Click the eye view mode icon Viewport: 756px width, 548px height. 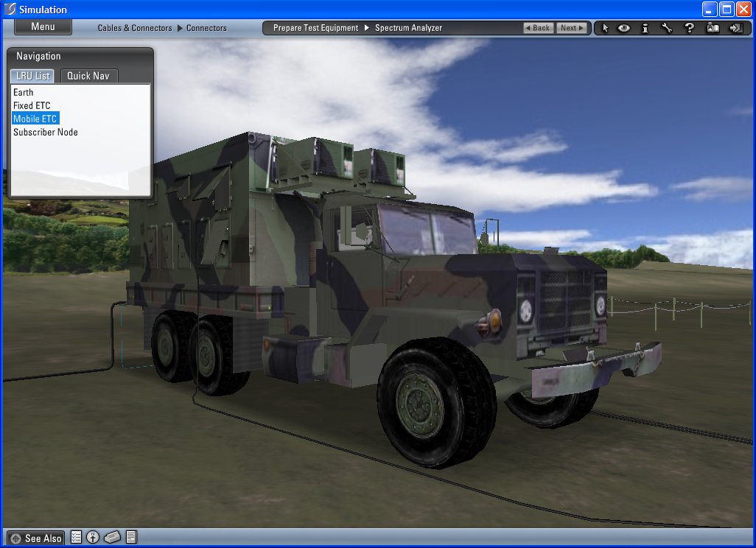624,28
